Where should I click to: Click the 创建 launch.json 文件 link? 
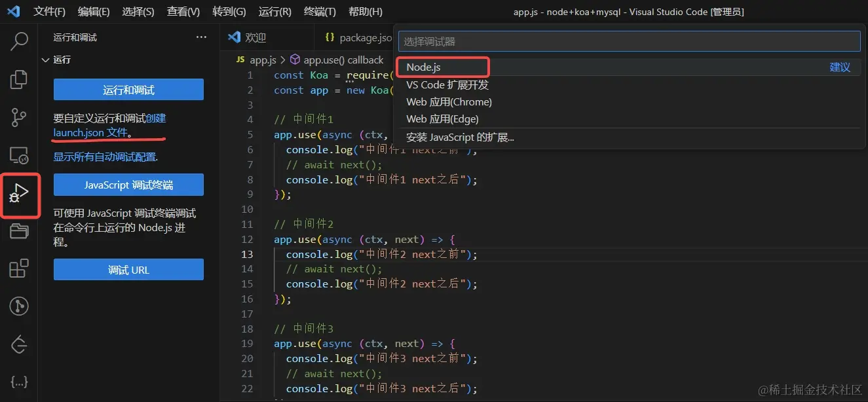point(110,125)
